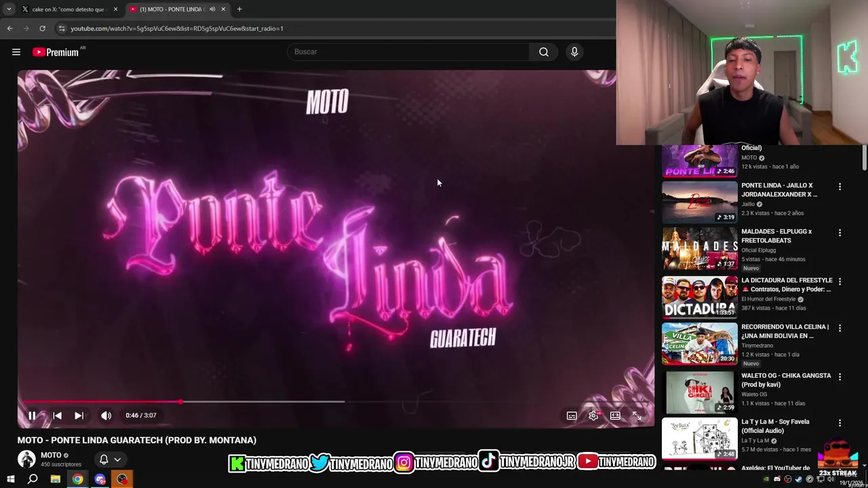Viewport: 868px width, 488px height.
Task: Enter fullscreen mode
Action: pyautogui.click(x=637, y=415)
